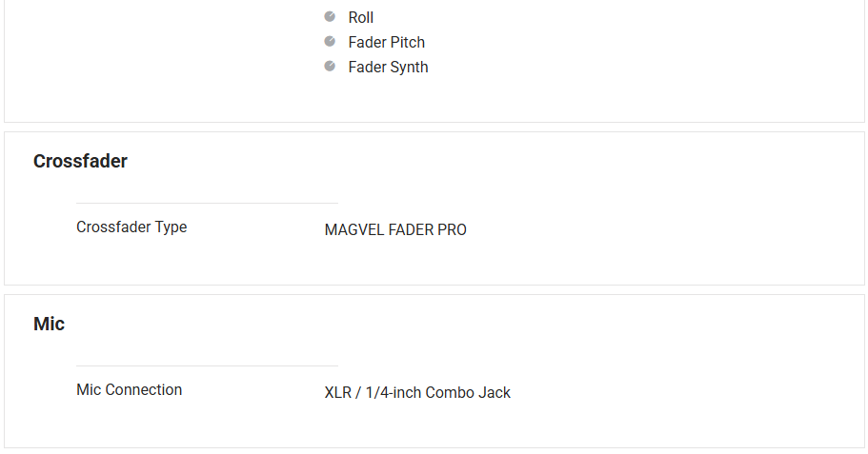The width and height of the screenshot is (868, 454).
Task: Click the XLR / 1/4-inch Combo Jack value
Action: coord(417,392)
